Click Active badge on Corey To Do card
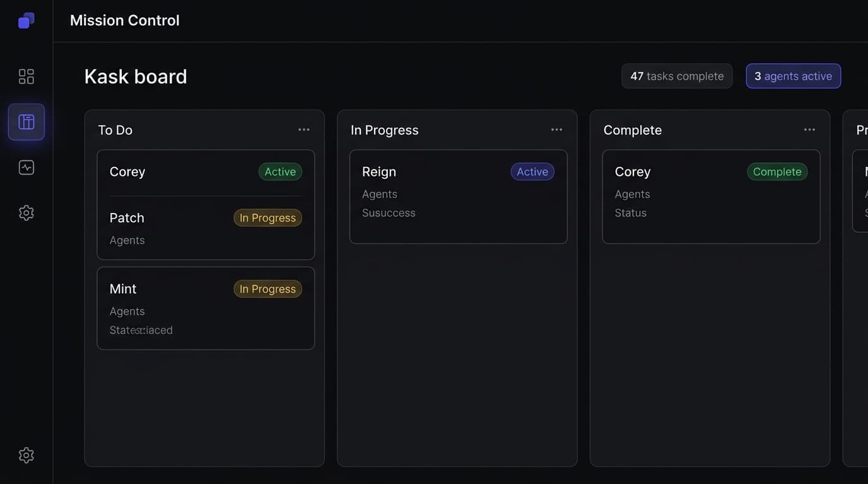This screenshot has width=868, height=484. click(280, 171)
